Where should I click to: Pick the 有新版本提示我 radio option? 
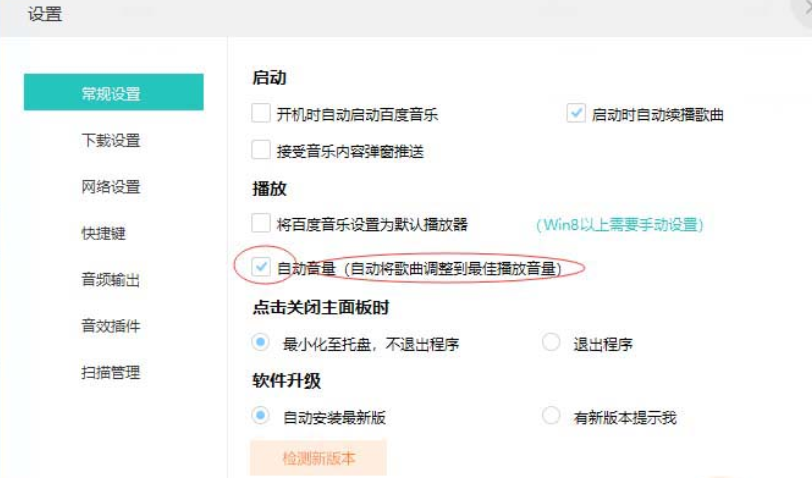pyautogui.click(x=551, y=415)
